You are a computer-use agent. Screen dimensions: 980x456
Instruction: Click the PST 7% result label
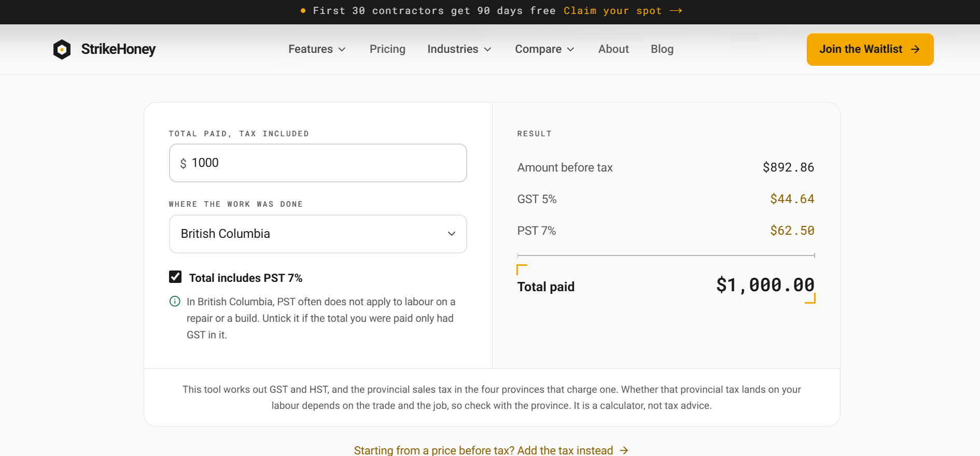tap(536, 231)
